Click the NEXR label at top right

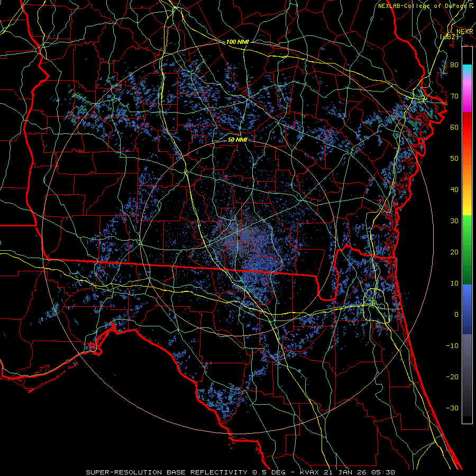point(465,32)
